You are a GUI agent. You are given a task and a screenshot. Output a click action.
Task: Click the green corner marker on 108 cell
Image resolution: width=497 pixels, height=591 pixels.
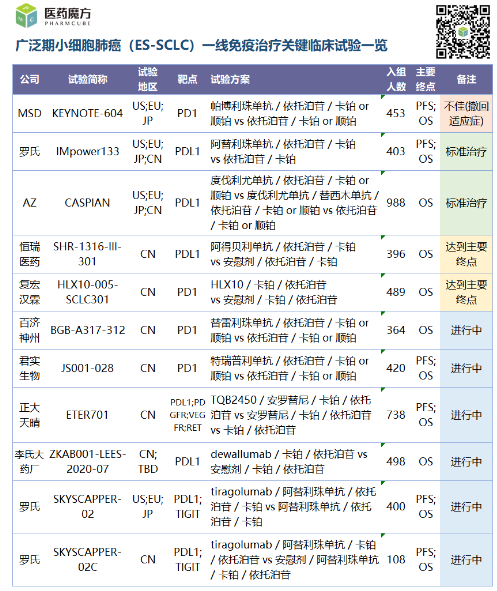tap(383, 536)
